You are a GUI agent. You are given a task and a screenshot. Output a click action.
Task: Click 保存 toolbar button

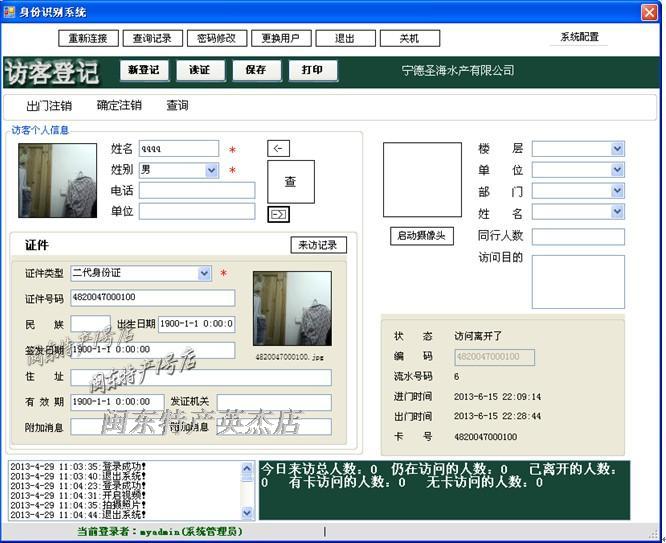click(256, 70)
